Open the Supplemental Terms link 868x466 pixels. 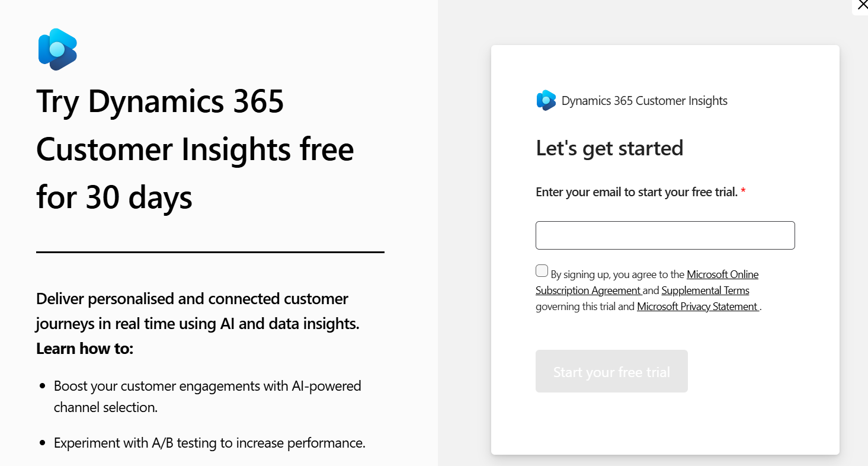705,291
